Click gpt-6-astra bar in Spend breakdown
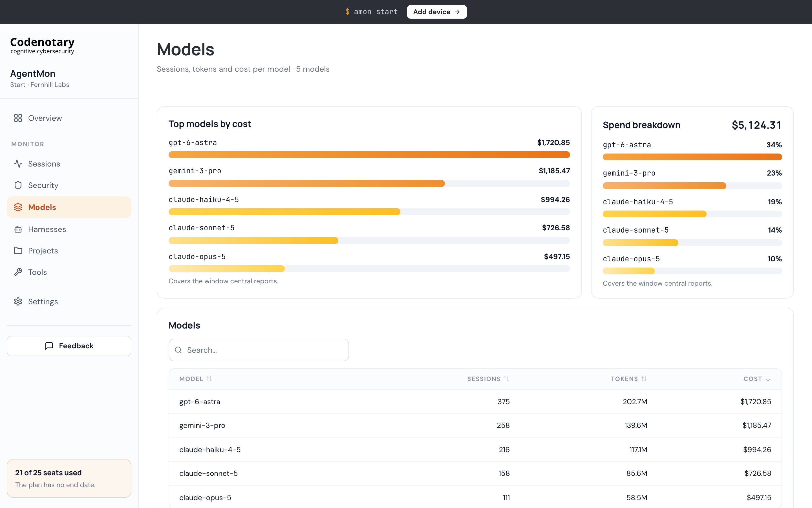Image resolution: width=812 pixels, height=508 pixels. (692, 157)
